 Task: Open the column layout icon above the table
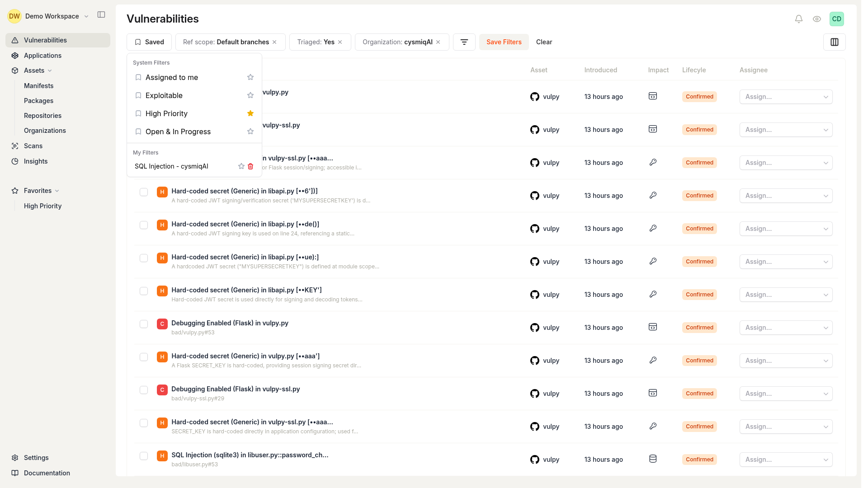[x=834, y=42]
